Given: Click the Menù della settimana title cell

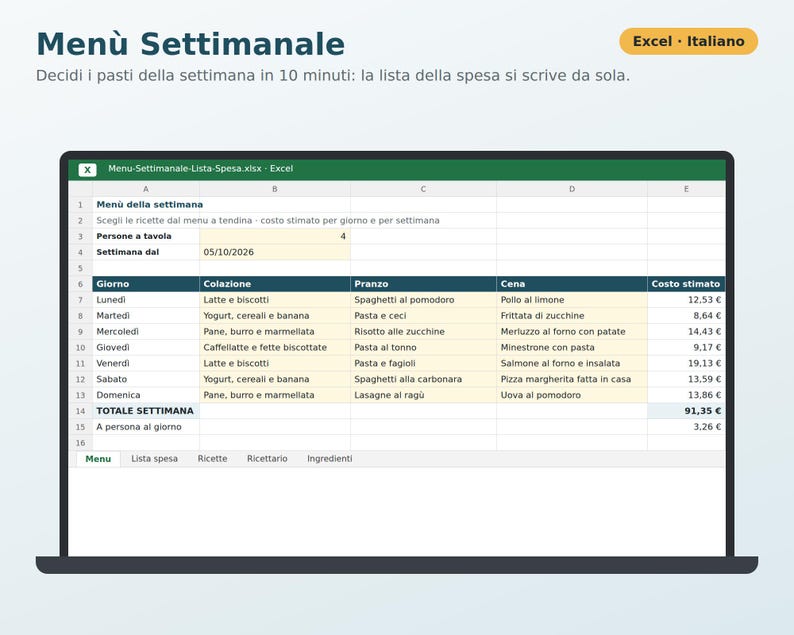Looking at the screenshot, I should 146,205.
